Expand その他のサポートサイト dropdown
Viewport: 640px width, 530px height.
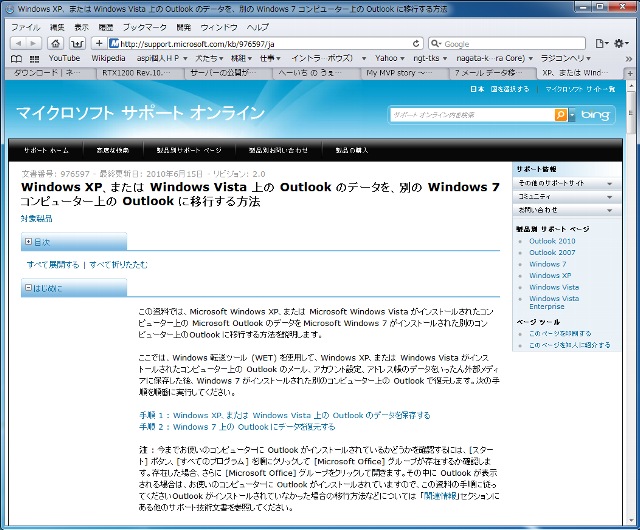pyautogui.click(x=566, y=183)
